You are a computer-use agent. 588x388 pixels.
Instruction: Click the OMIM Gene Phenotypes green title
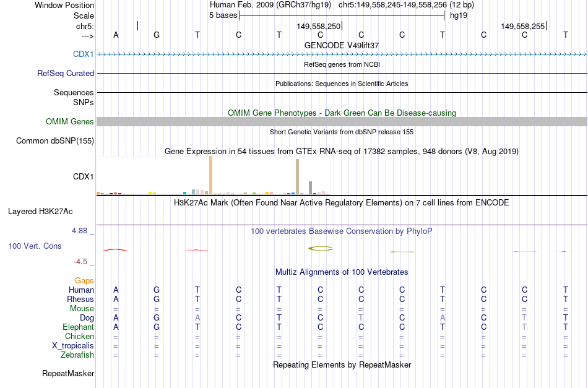click(342, 113)
